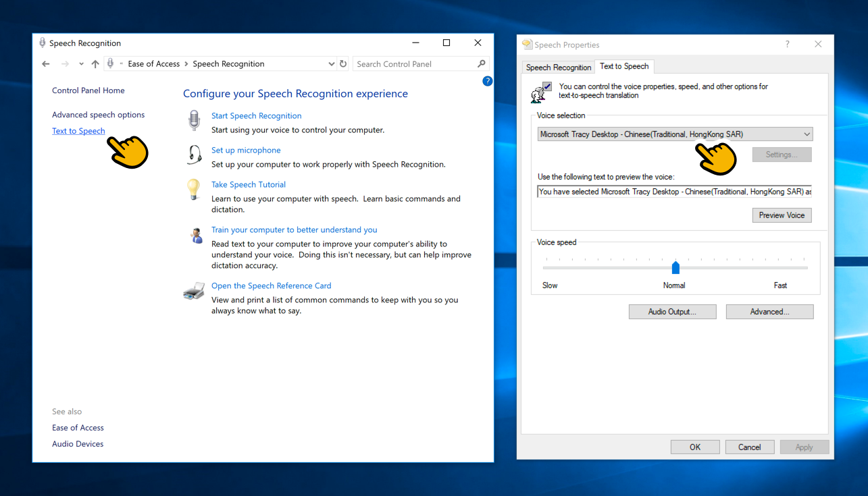The image size is (868, 496).
Task: Click the text-to-speech icon in Speech Properties
Action: click(x=541, y=92)
